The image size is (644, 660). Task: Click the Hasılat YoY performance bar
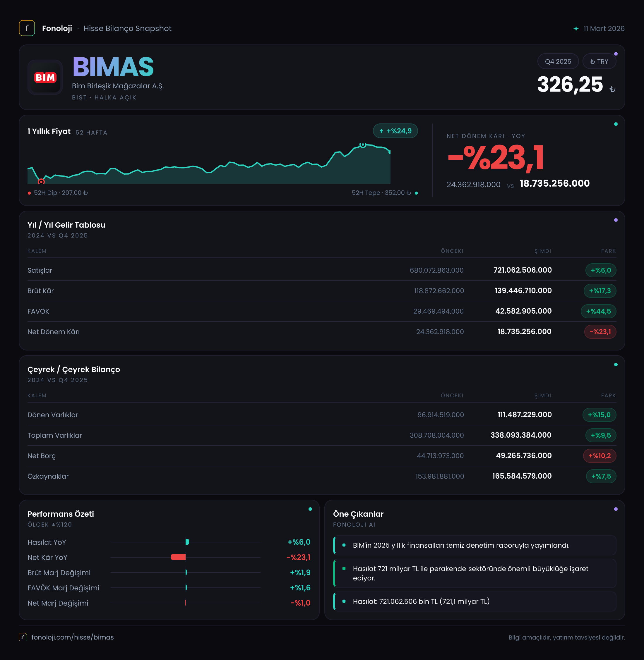187,542
